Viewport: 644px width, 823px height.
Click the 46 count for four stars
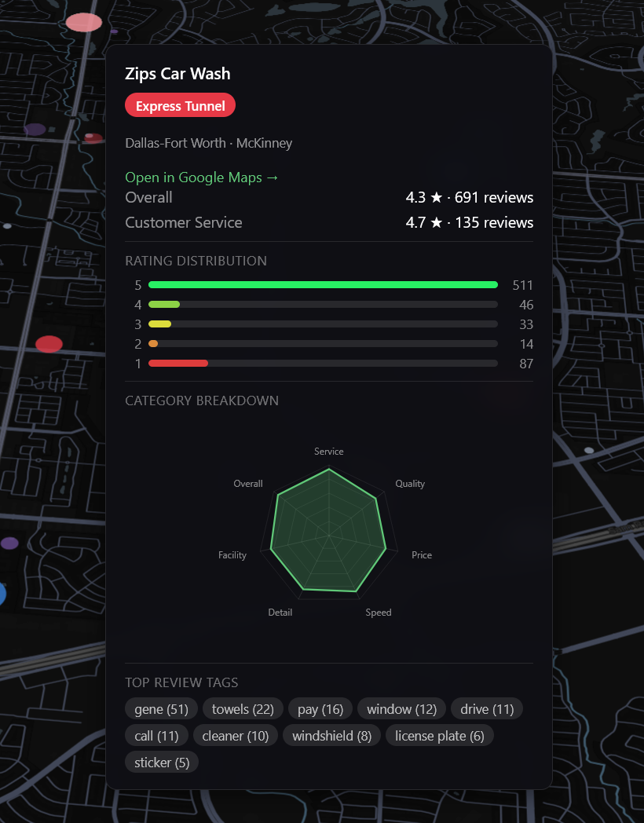tap(526, 305)
